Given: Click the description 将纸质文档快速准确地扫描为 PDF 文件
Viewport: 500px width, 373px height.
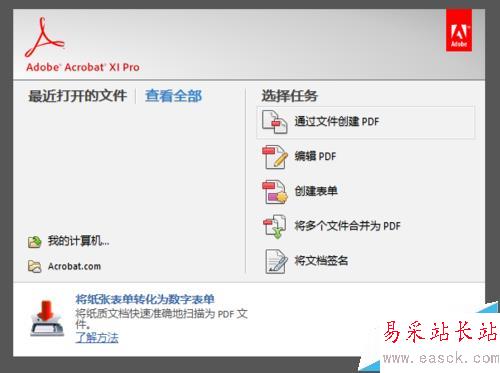Looking at the screenshot, I should pyautogui.click(x=162, y=319).
